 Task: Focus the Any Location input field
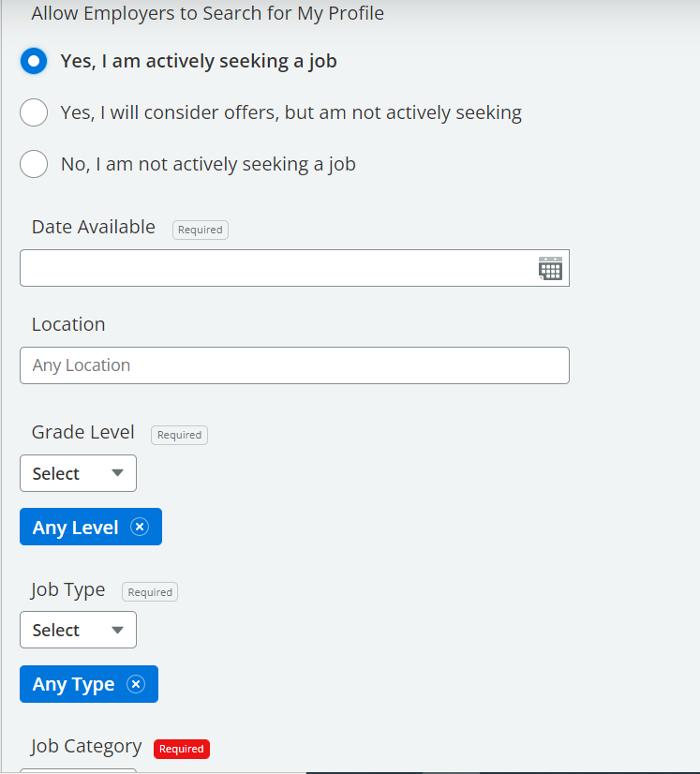tap(294, 365)
